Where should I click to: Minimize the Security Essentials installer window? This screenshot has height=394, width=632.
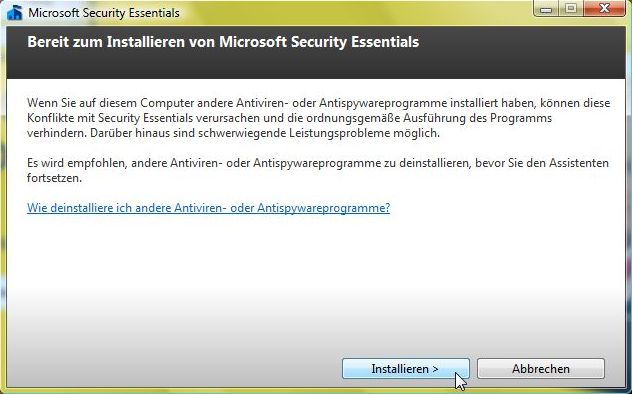coord(546,9)
